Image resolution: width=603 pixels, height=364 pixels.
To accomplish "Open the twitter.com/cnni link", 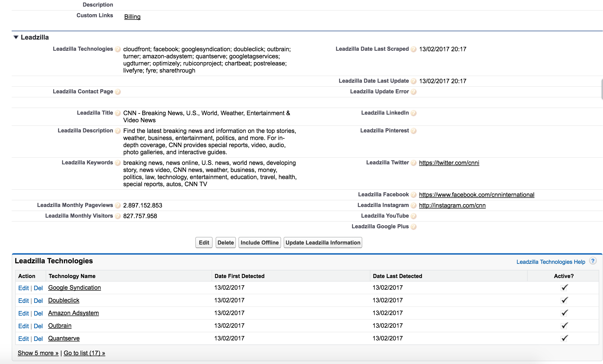I will point(449,163).
